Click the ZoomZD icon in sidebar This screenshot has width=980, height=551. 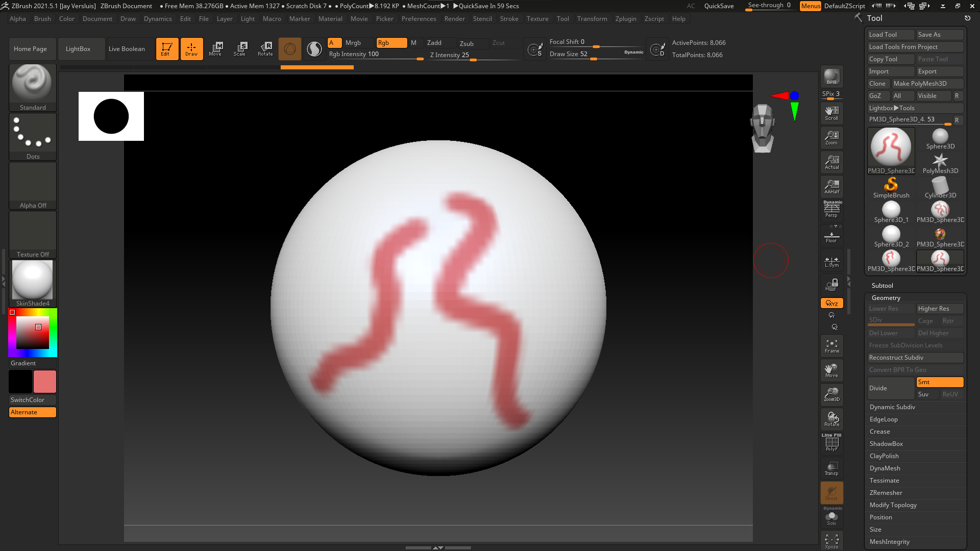pos(831,393)
